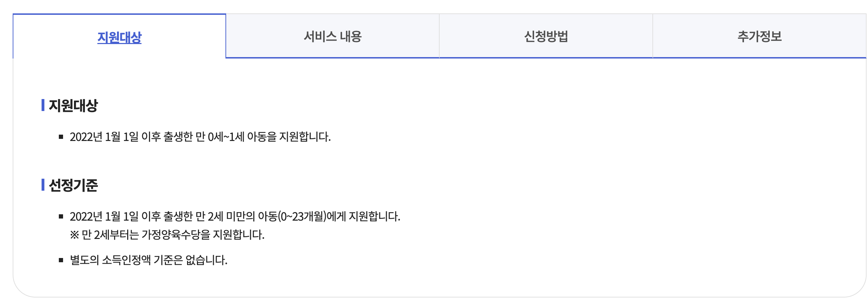Click the blue bar beside 지원대상 heading

point(43,105)
